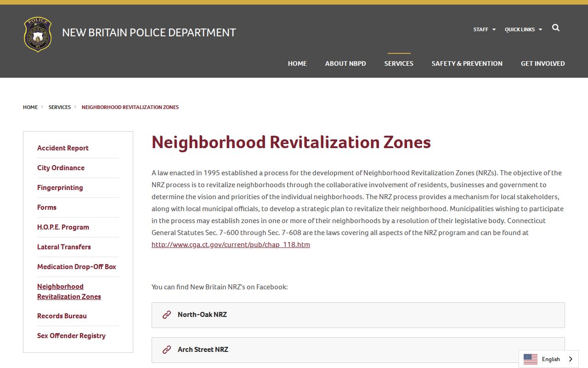Click the Services breadcrumb link
Image resolution: width=588 pixels, height=368 pixels.
(60, 107)
